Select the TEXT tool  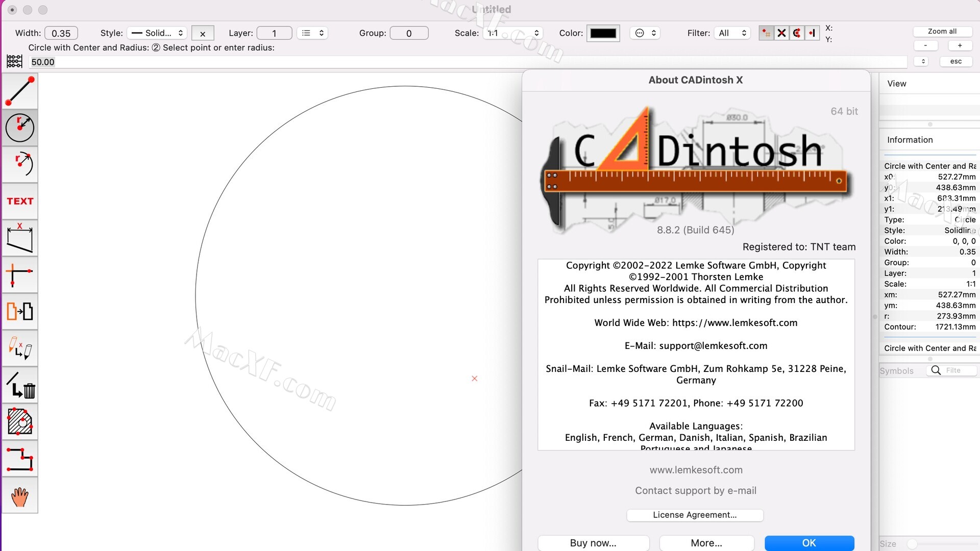[x=20, y=201]
